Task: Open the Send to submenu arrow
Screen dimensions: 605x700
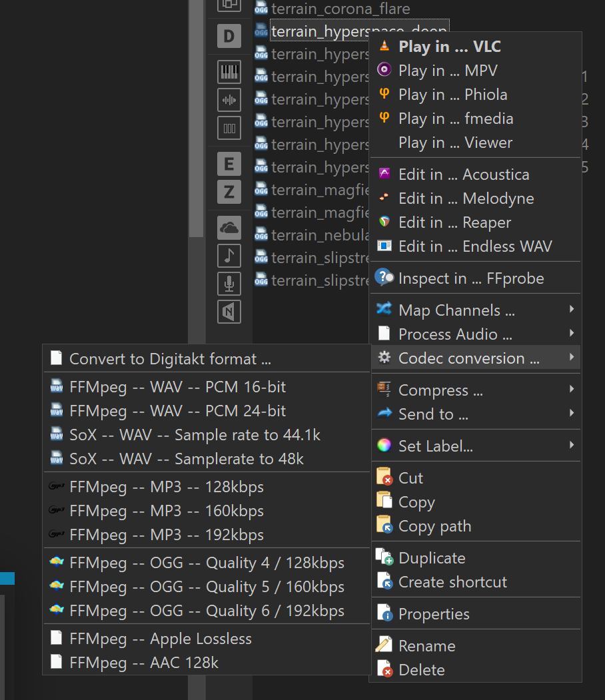Action: 572,413
